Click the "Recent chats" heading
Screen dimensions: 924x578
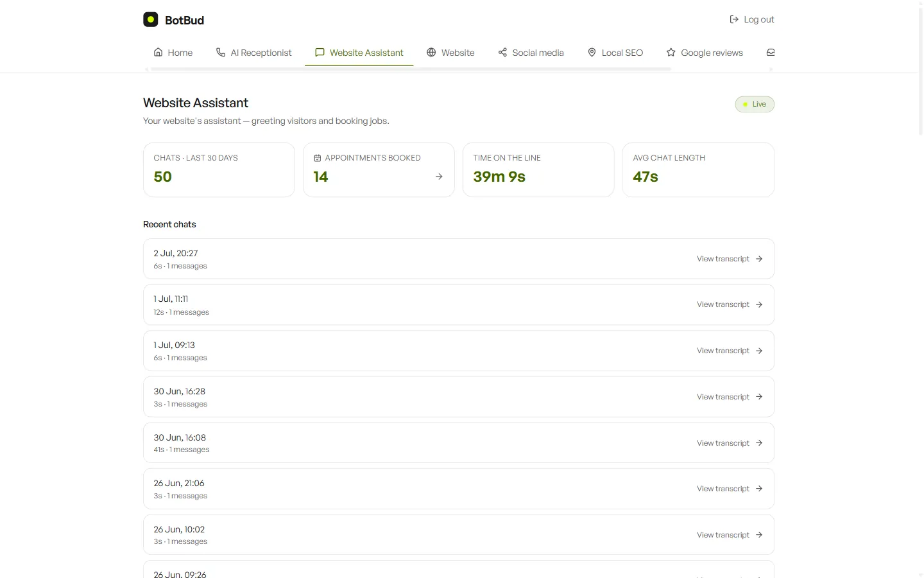click(x=169, y=224)
